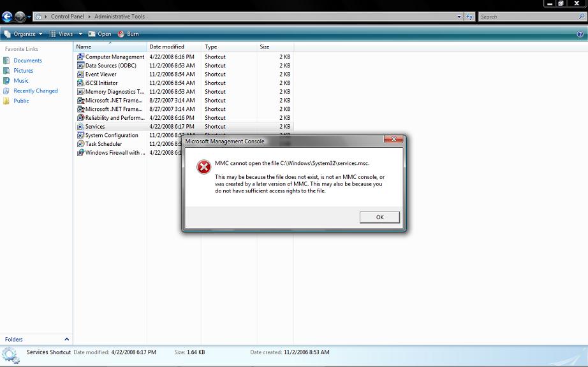The height and width of the screenshot is (367, 588).
Task: Click the Refresh button next to address bar
Action: click(x=469, y=17)
